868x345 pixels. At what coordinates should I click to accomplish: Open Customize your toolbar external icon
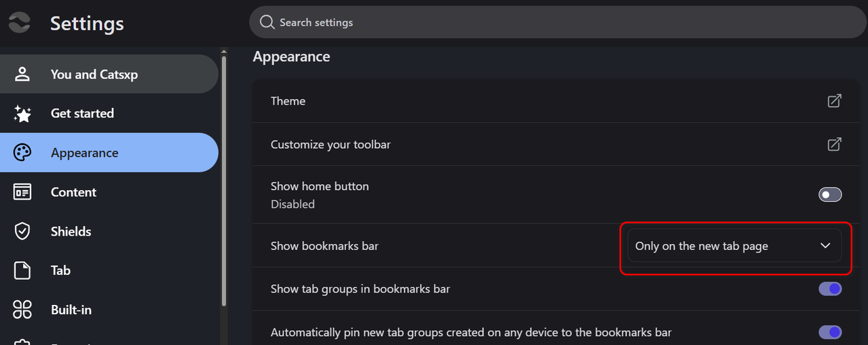(834, 145)
